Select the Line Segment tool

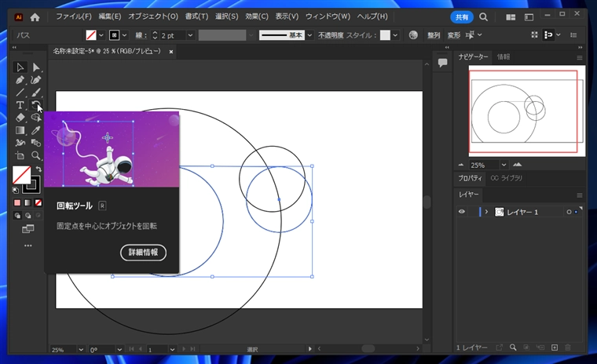point(20,93)
